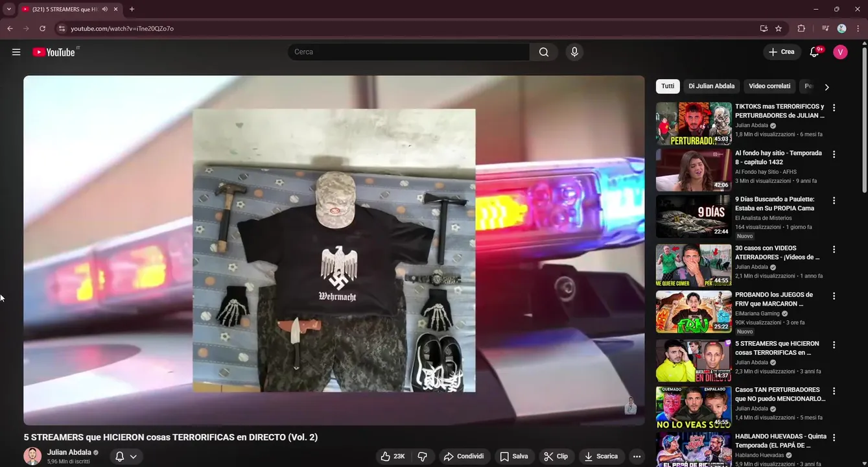
Task: Click the video title text
Action: [x=171, y=437]
